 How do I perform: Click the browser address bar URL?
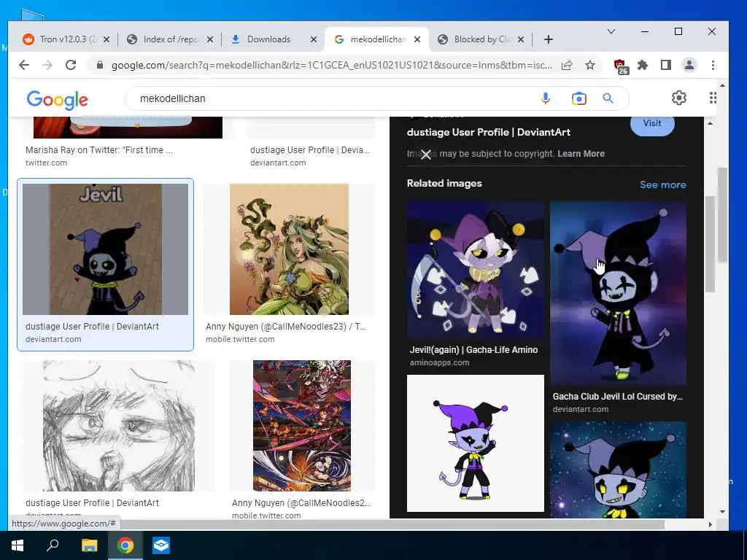coord(331,65)
